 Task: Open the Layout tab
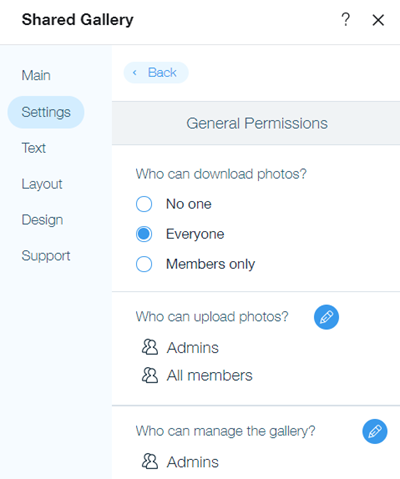[x=42, y=184]
